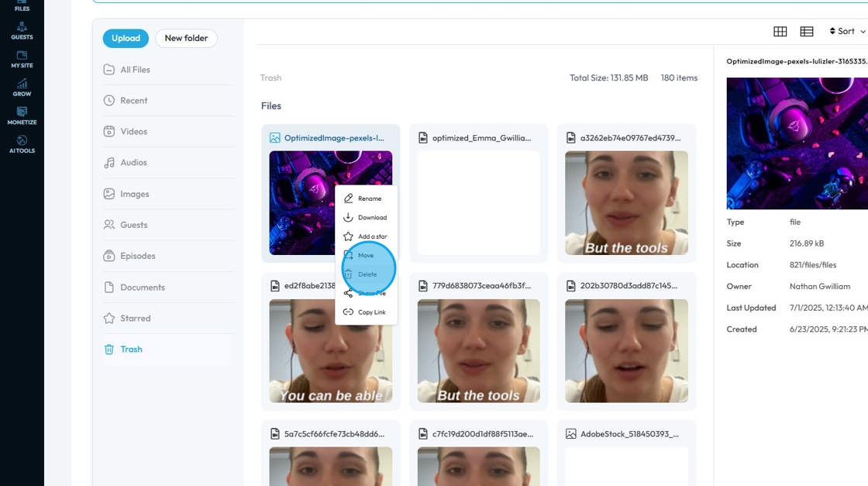Open My Site in the left navigation bar
The height and width of the screenshot is (486, 868).
tap(22, 59)
